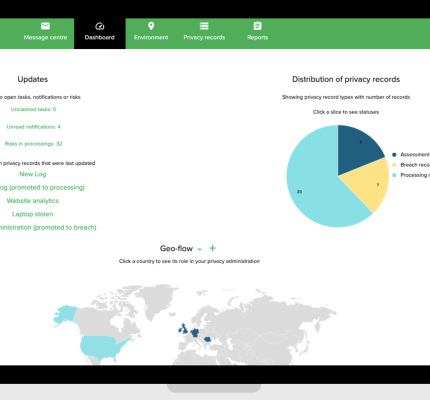
Task: Click the Assessments legend dot
Action: (394, 155)
